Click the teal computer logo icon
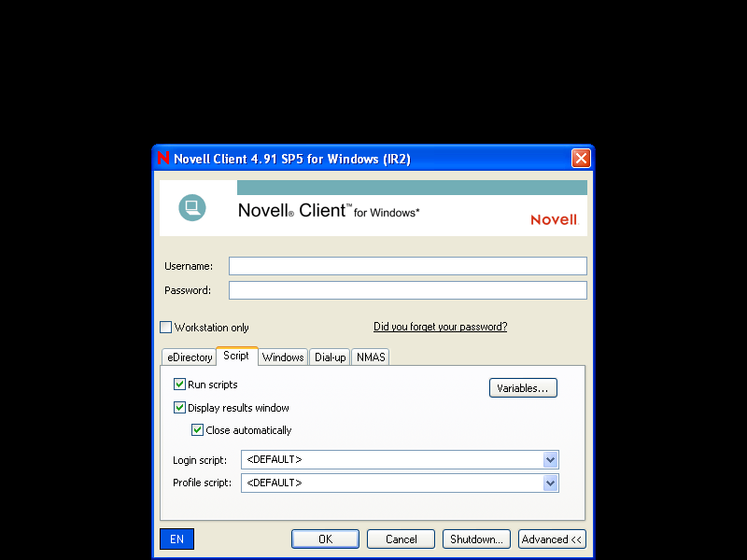 192,207
